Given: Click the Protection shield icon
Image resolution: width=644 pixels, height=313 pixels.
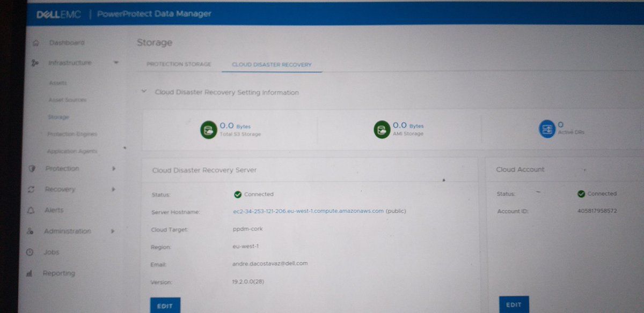Looking at the screenshot, I should coord(32,168).
